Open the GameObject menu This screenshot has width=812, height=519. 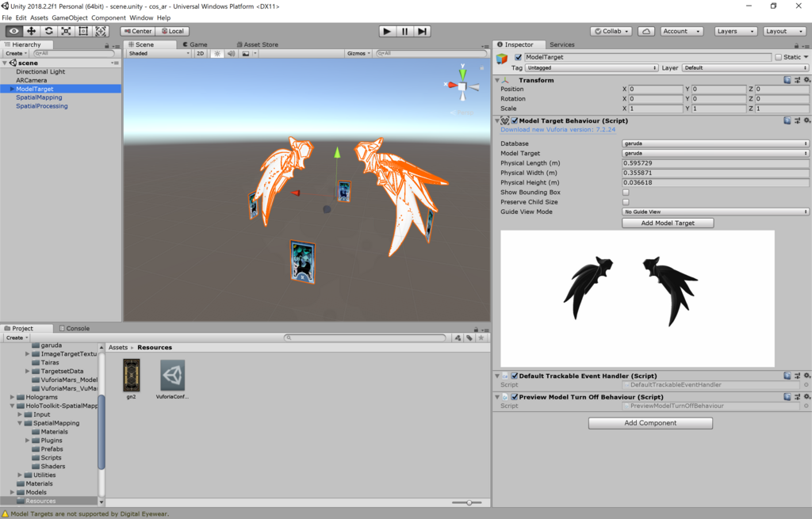coord(70,17)
